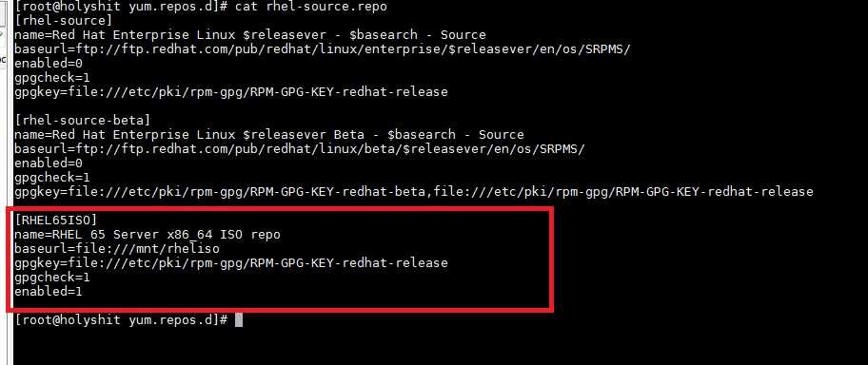This screenshot has width=868, height=365.
Task: Click the final root@holyshit prompt text
Action: (121, 319)
